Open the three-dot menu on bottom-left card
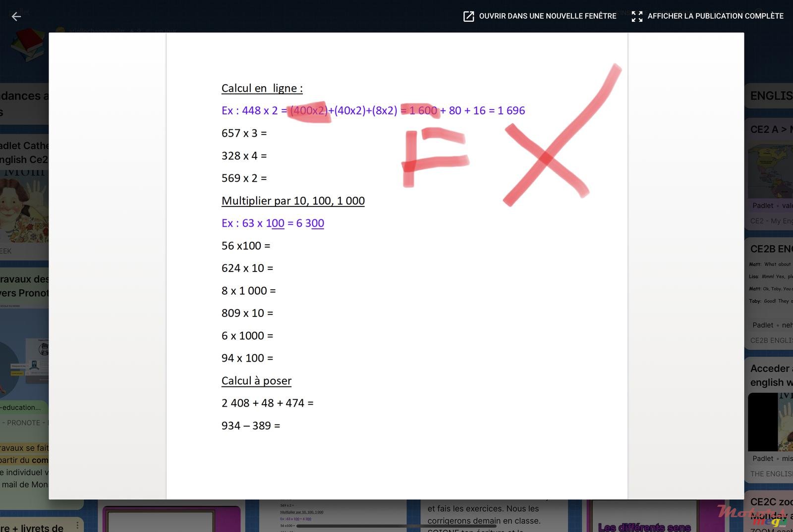 [77, 525]
